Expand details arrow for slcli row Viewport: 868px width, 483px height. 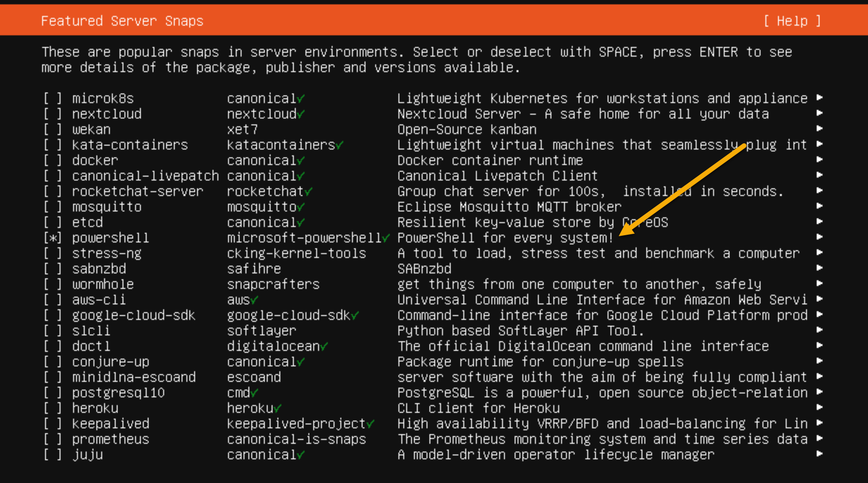[820, 330]
